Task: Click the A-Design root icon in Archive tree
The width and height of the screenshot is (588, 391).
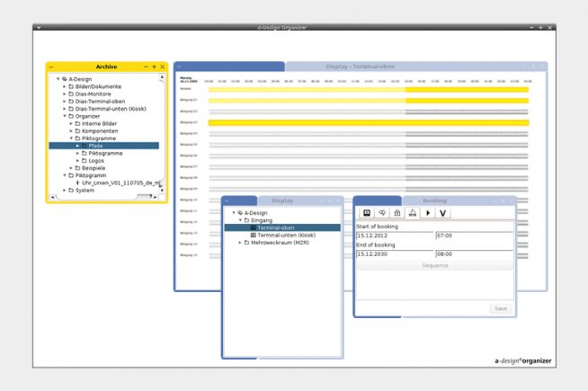Action: coord(65,79)
